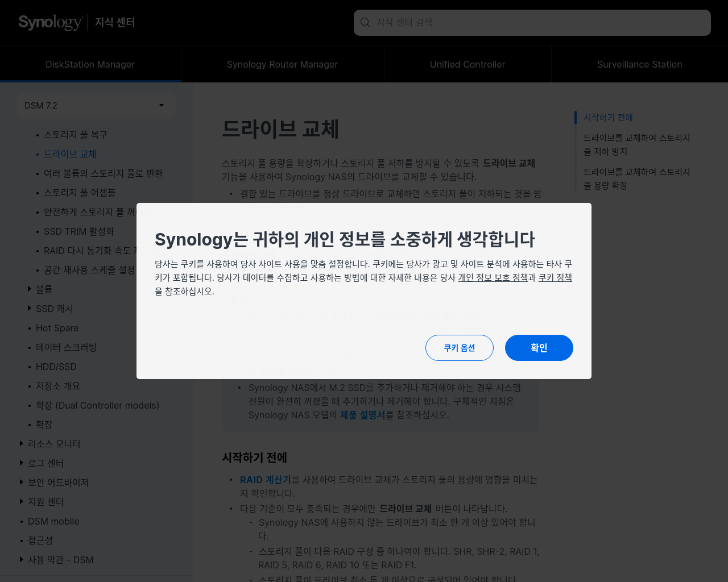
Task: Click the Synology logo
Action: pos(50,22)
